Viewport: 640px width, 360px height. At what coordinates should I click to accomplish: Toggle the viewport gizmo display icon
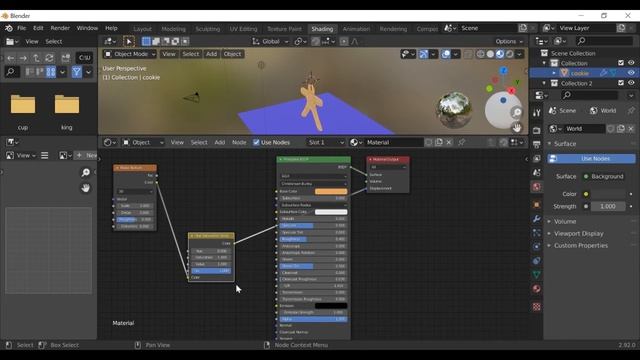pyautogui.click(x=423, y=54)
